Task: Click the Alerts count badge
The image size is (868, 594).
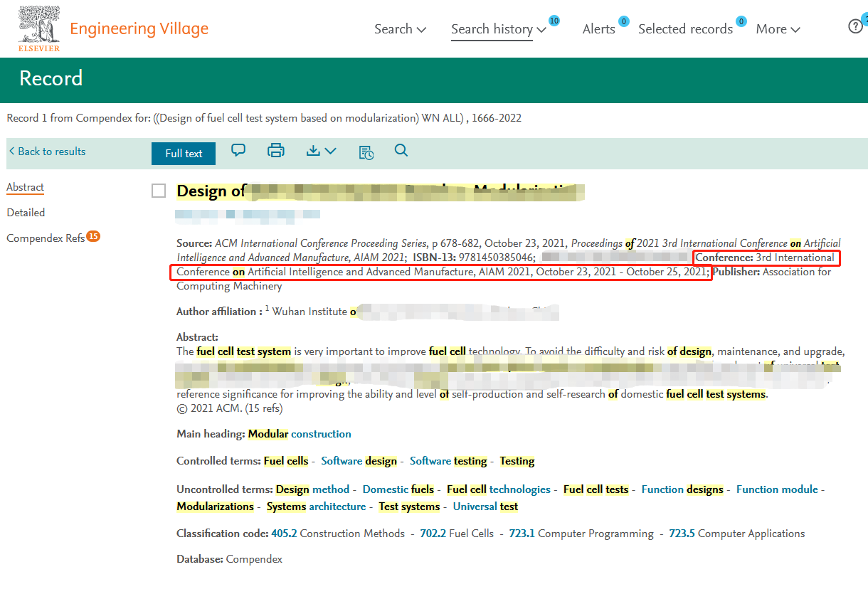Action: (x=624, y=21)
